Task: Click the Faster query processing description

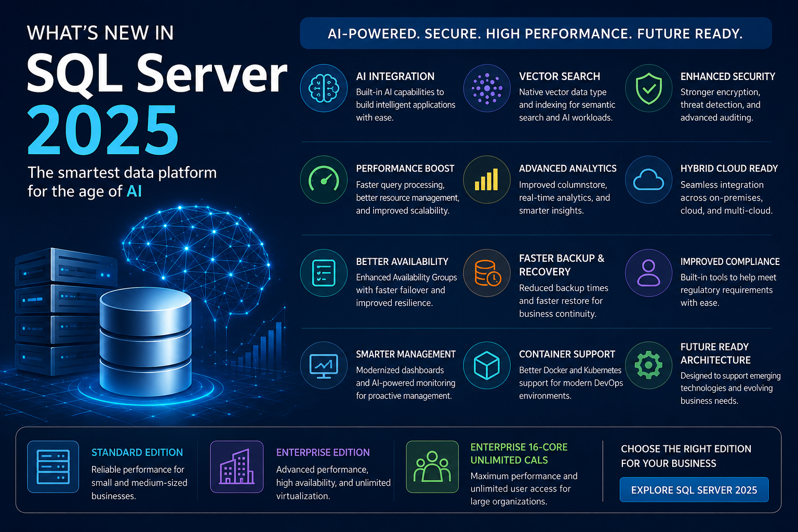Action: 408,197
